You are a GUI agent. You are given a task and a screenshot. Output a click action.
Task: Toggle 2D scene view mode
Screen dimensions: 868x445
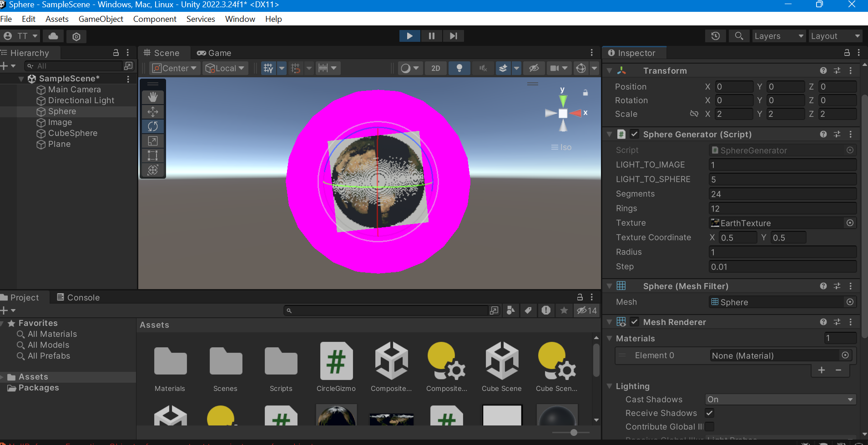pos(436,68)
